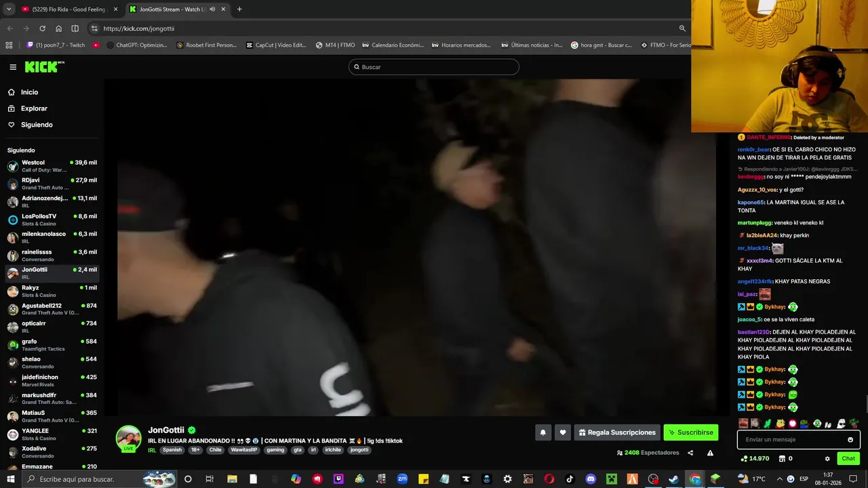Open grafo channel in following list
The width and height of the screenshot is (868, 488).
(x=52, y=345)
